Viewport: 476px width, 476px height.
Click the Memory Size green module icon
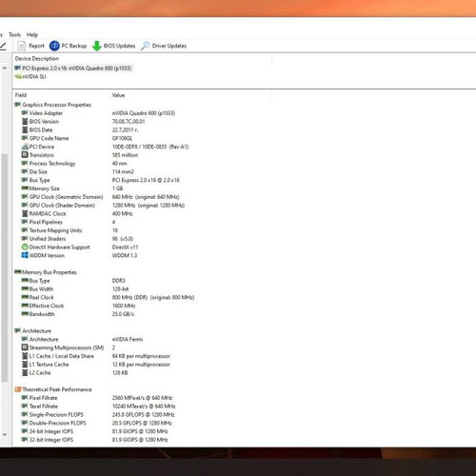point(25,188)
